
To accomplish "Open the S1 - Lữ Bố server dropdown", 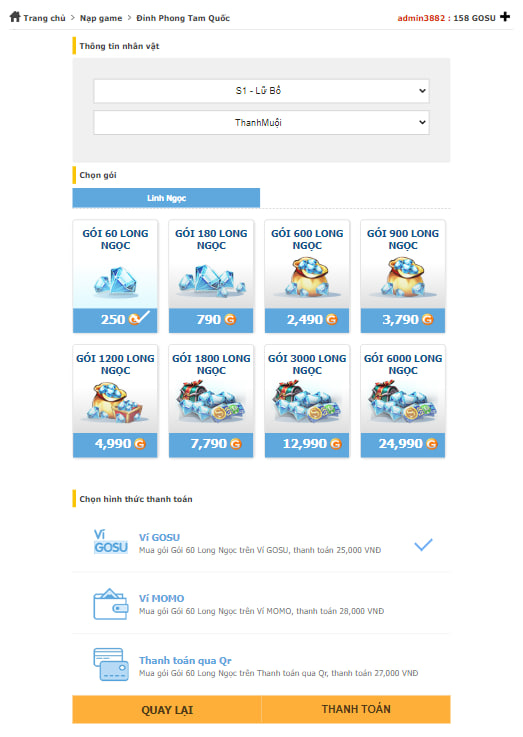I will (261, 91).
